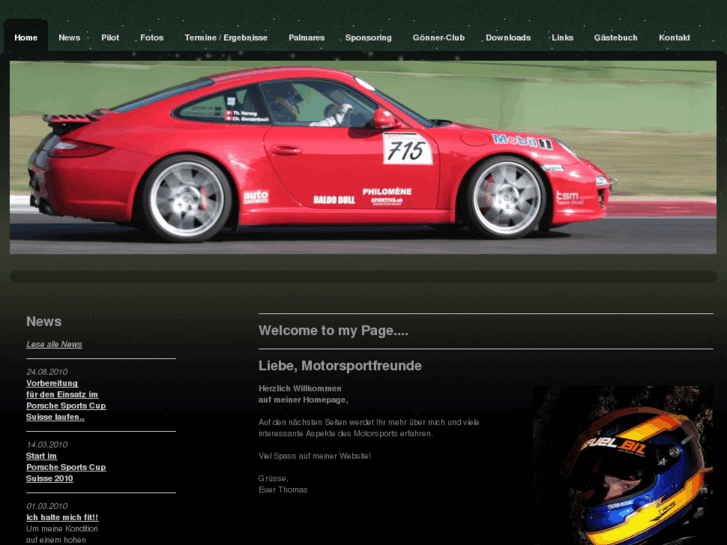Viewport: 727px width, 545px height.
Task: Go to the Sponsoring page
Action: point(368,38)
